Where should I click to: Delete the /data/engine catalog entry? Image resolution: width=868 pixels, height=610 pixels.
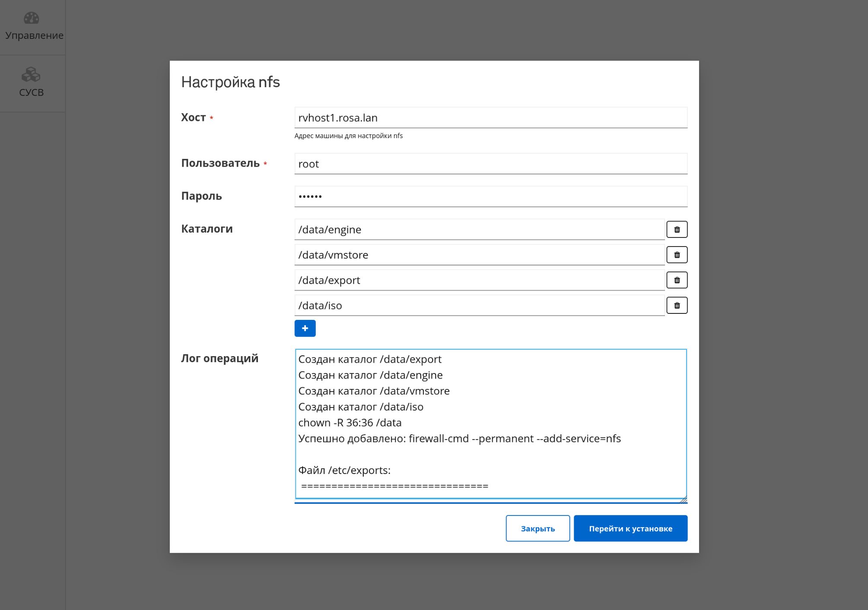point(677,229)
